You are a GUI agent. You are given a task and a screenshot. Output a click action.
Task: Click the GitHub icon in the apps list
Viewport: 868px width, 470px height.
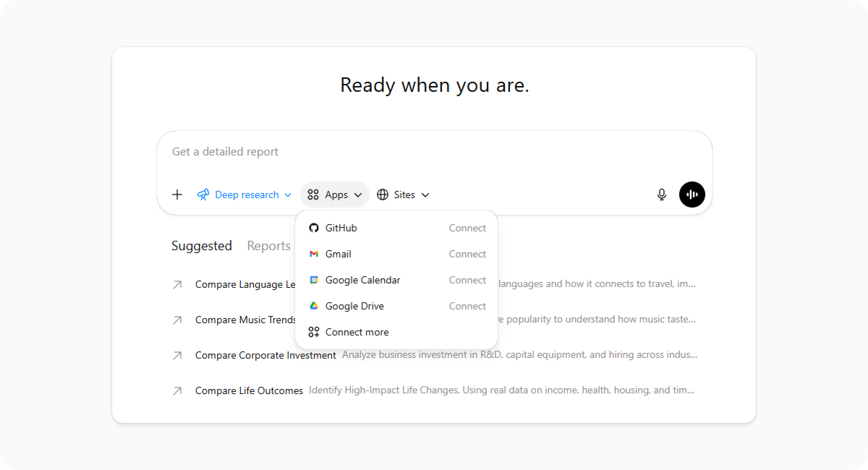314,228
